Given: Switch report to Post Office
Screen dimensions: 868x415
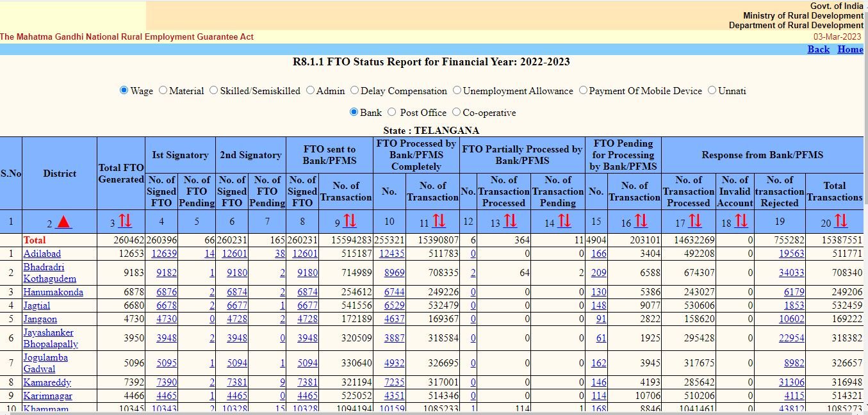Looking at the screenshot, I should click(x=391, y=112).
